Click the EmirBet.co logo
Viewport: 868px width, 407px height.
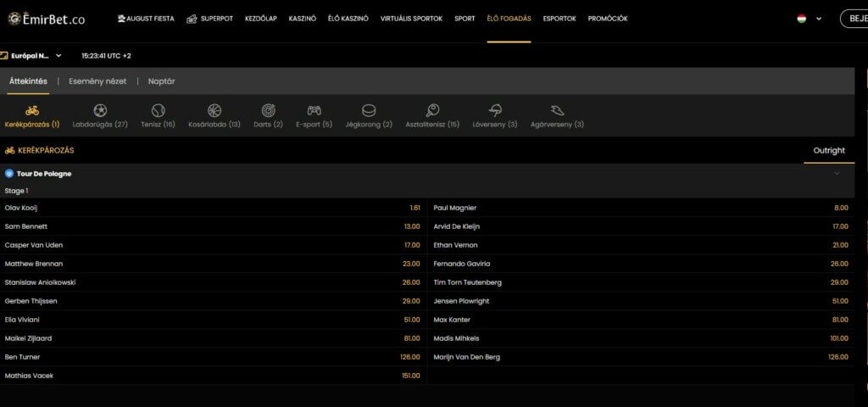47,19
